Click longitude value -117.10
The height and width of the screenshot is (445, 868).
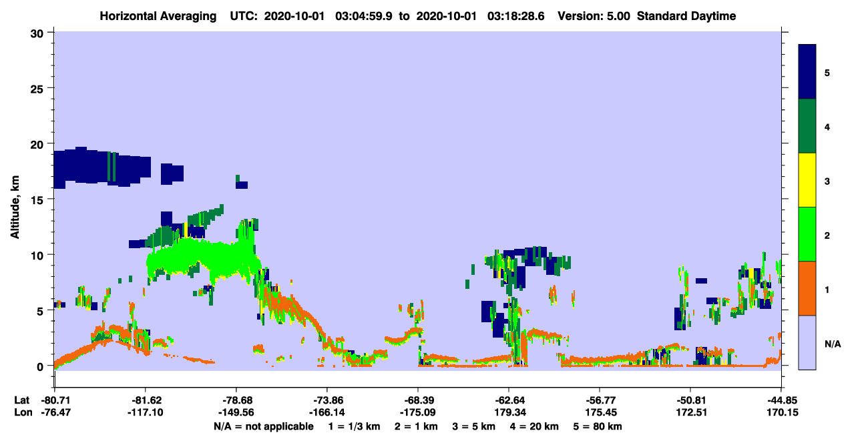coord(145,412)
